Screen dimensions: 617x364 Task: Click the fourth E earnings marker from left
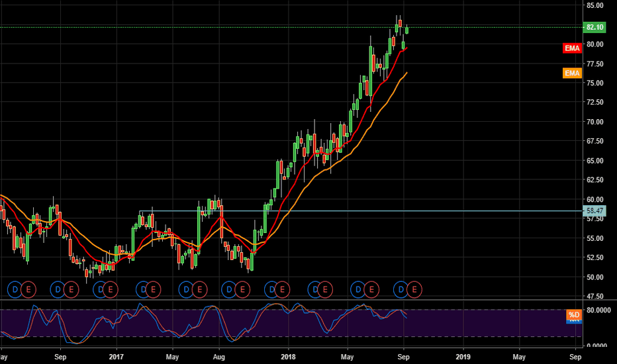click(x=153, y=290)
